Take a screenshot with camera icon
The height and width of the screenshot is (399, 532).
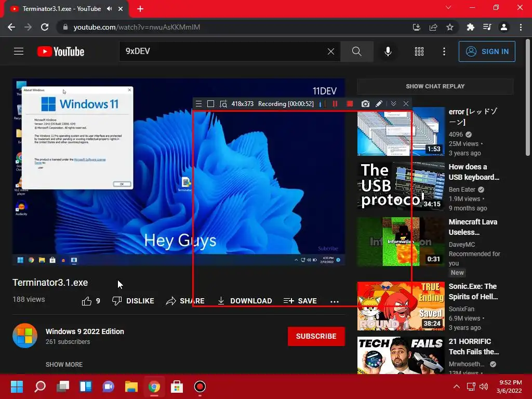(365, 104)
